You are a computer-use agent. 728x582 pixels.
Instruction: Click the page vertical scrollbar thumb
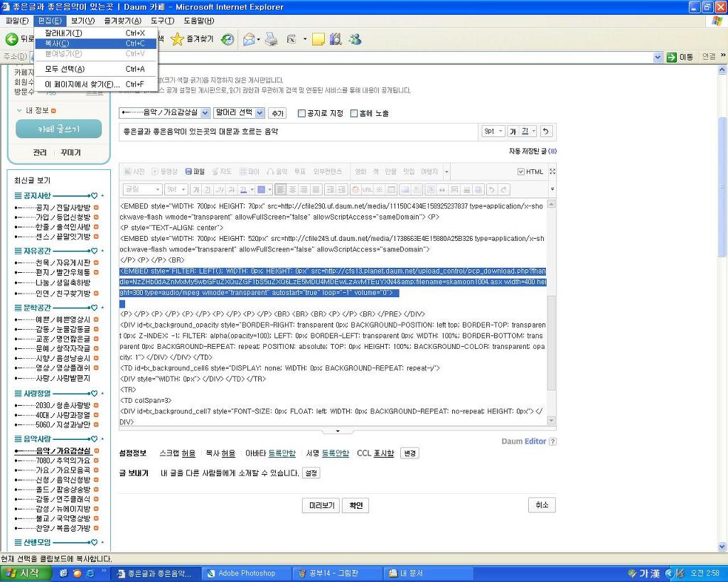pyautogui.click(x=722, y=185)
